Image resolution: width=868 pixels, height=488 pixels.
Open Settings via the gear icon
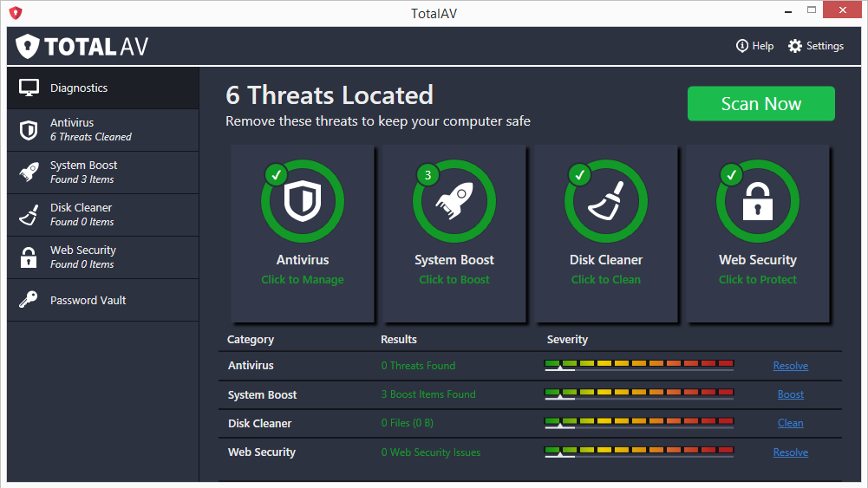pos(795,46)
